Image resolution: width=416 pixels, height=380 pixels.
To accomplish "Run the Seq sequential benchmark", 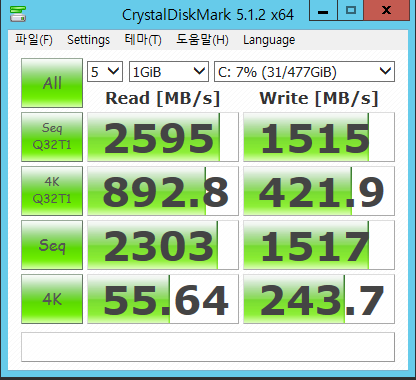I will coord(52,245).
